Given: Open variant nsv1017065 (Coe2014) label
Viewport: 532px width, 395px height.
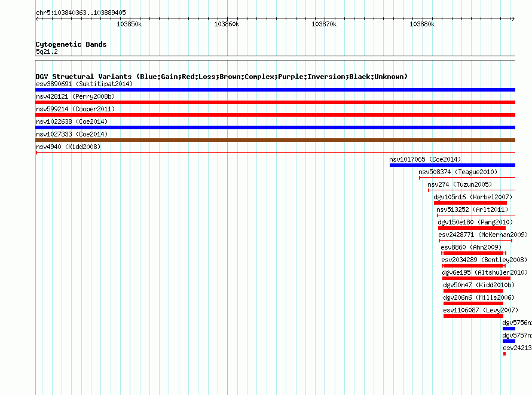Looking at the screenshot, I should tap(425, 159).
